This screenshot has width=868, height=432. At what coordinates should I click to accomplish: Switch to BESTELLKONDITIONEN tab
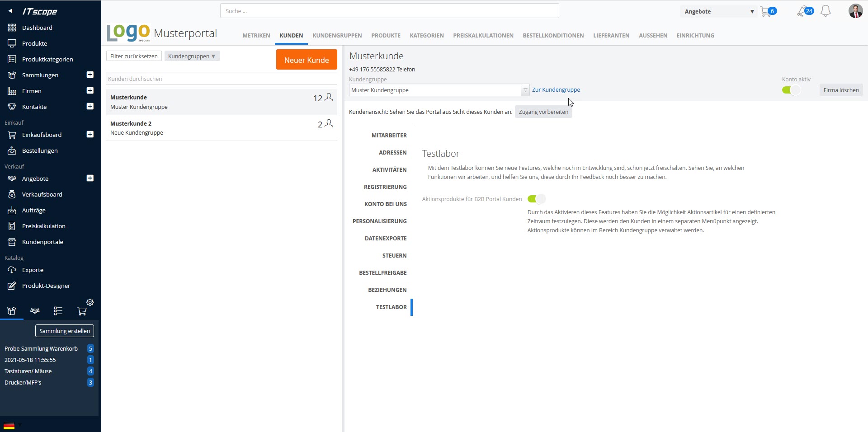(x=553, y=35)
